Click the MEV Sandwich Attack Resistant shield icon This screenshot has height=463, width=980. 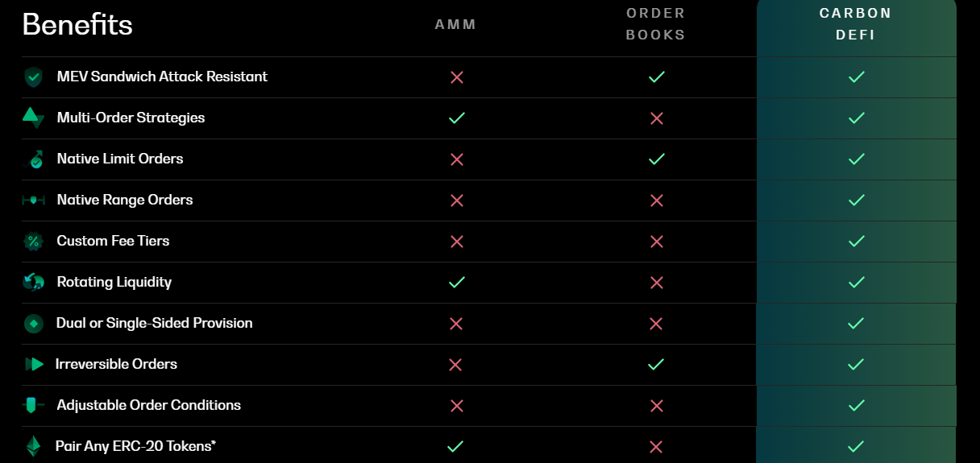(x=33, y=77)
